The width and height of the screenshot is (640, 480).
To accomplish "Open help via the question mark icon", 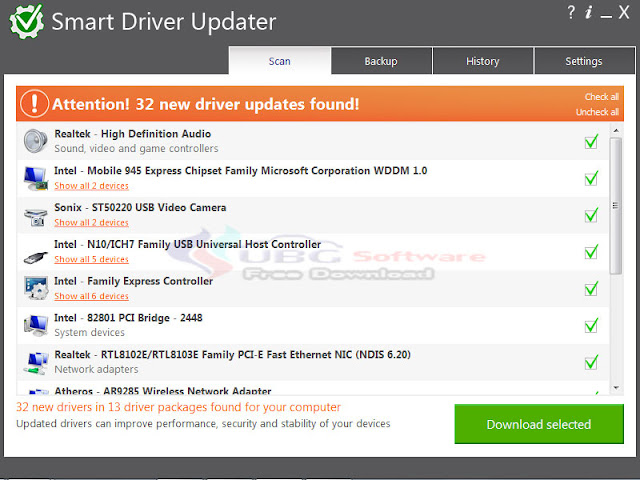I will [571, 12].
